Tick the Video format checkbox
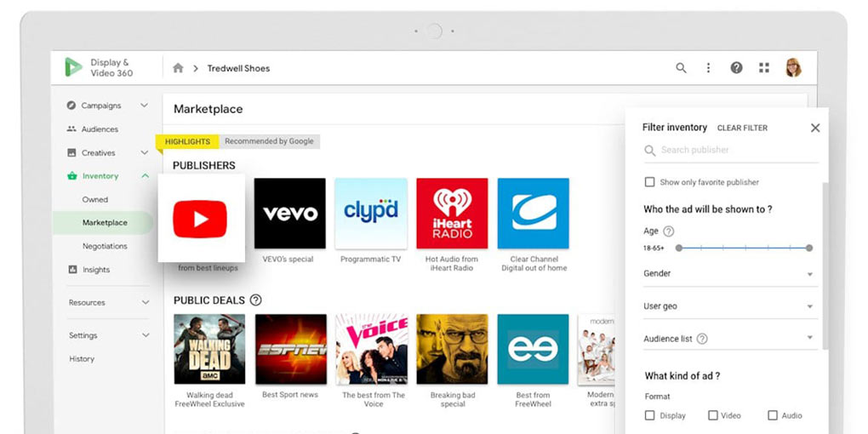 point(712,415)
